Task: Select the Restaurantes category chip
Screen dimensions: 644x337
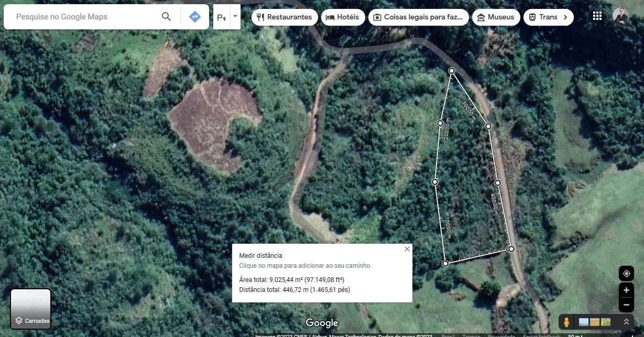Action: 285,17
